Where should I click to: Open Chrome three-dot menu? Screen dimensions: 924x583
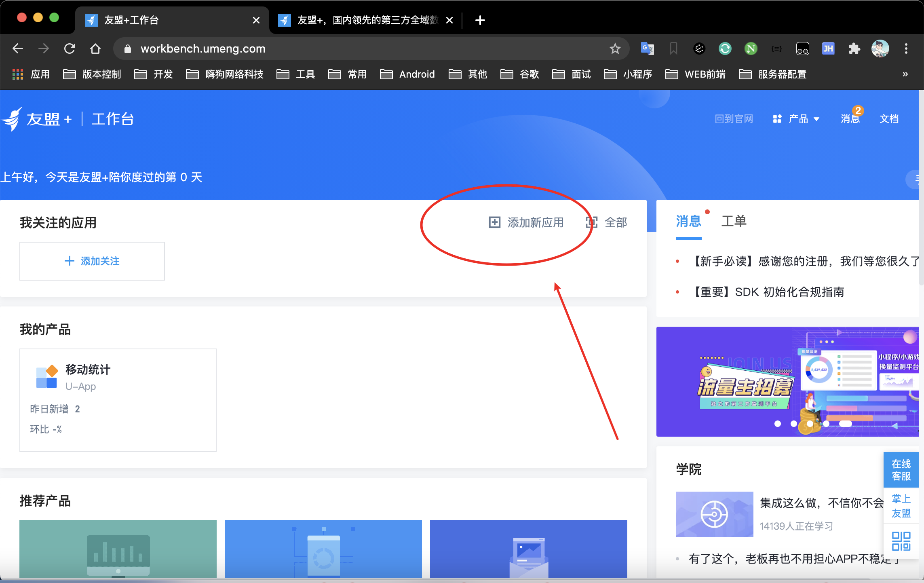click(906, 49)
